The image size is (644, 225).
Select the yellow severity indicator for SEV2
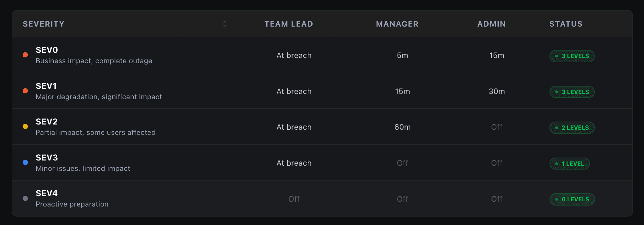click(x=25, y=127)
